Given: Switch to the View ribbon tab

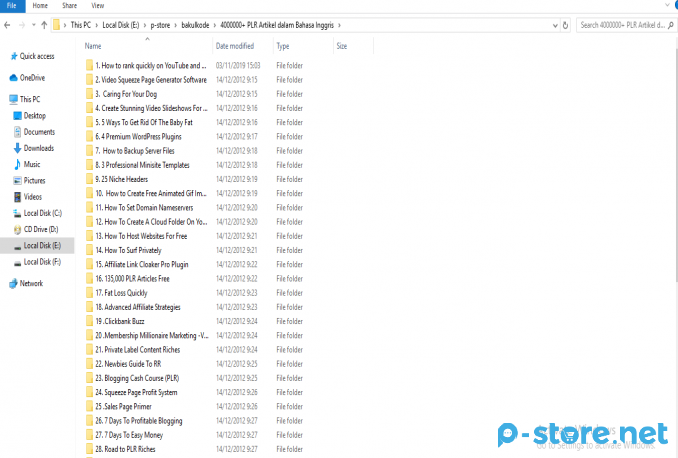Looking at the screenshot, I should 98,5.
